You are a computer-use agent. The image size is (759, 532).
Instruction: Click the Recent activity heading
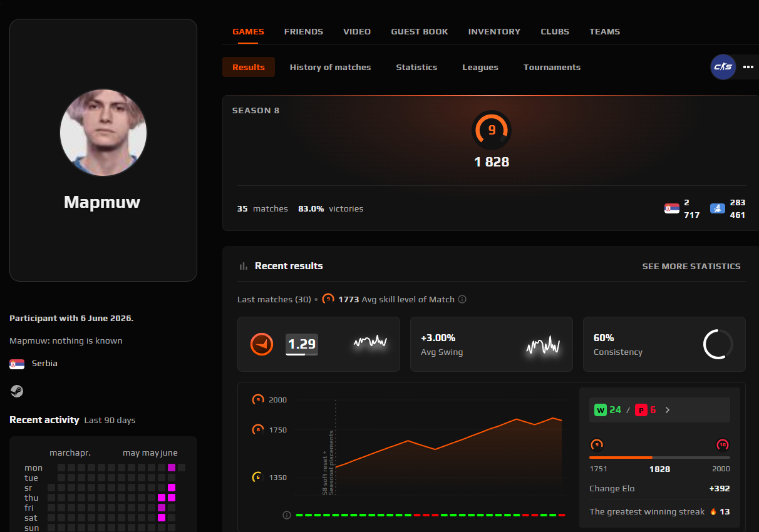pyautogui.click(x=44, y=420)
